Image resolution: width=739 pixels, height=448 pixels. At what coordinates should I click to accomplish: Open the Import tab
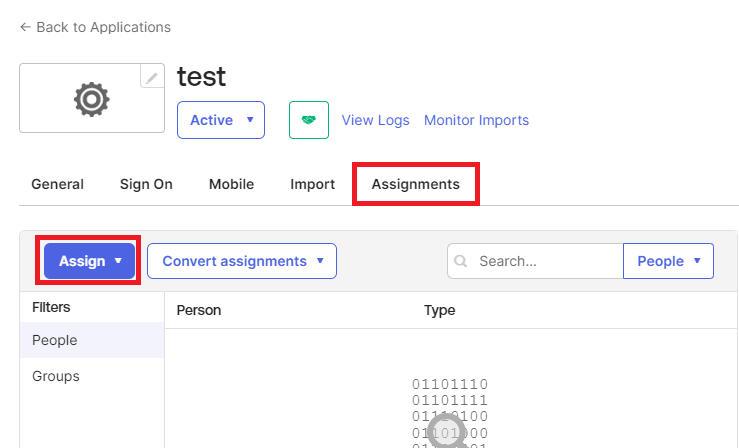pos(312,184)
